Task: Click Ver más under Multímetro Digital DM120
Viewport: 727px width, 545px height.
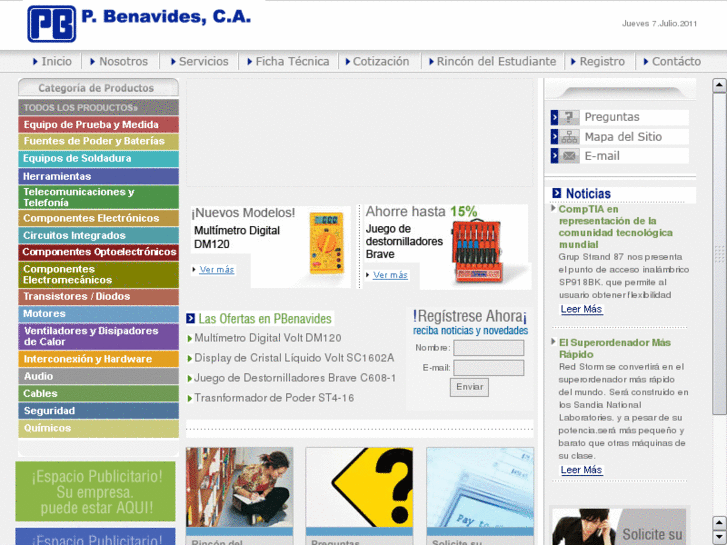Action: click(x=217, y=269)
